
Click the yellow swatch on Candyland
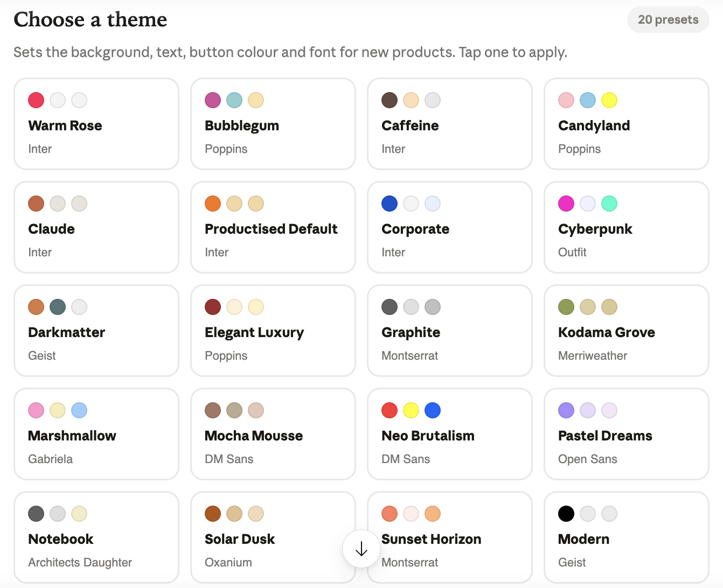coord(609,100)
